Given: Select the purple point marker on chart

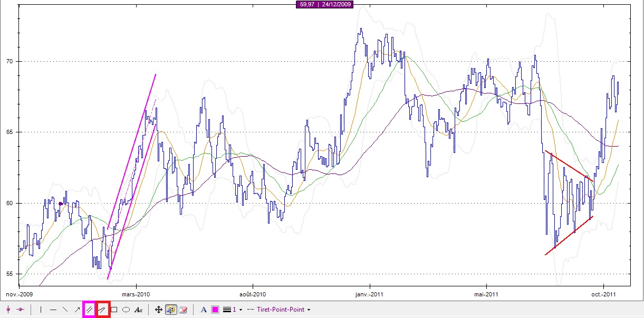Looking at the screenshot, I should tap(61, 203).
